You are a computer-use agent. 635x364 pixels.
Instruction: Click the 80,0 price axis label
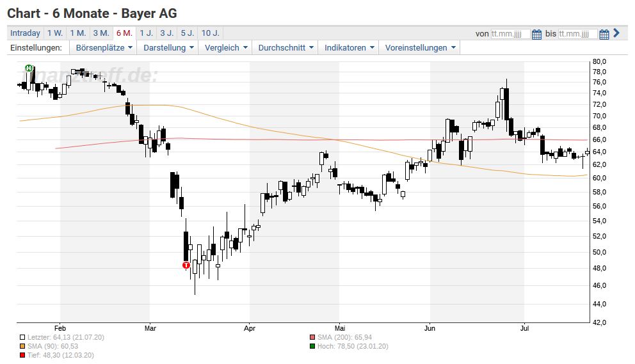pyautogui.click(x=599, y=61)
